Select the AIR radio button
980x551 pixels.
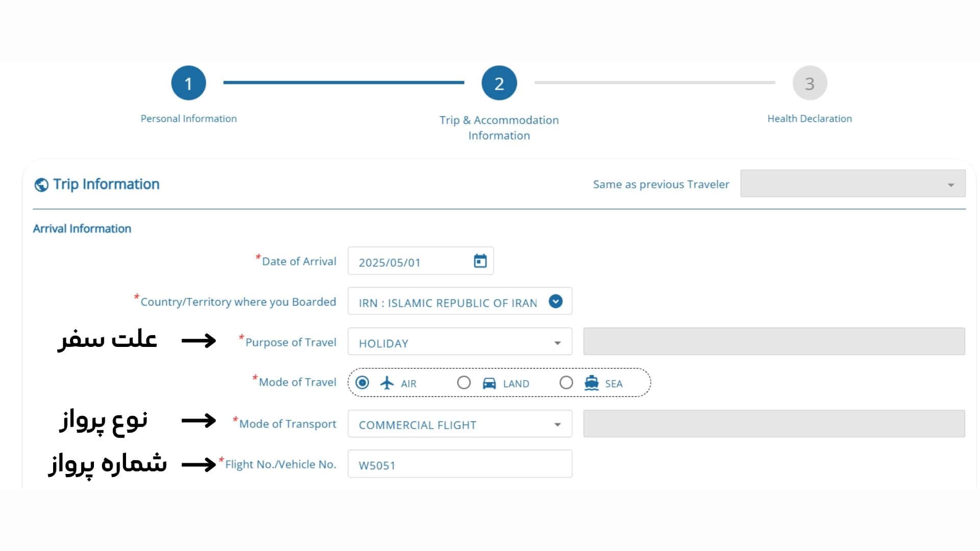(x=362, y=383)
